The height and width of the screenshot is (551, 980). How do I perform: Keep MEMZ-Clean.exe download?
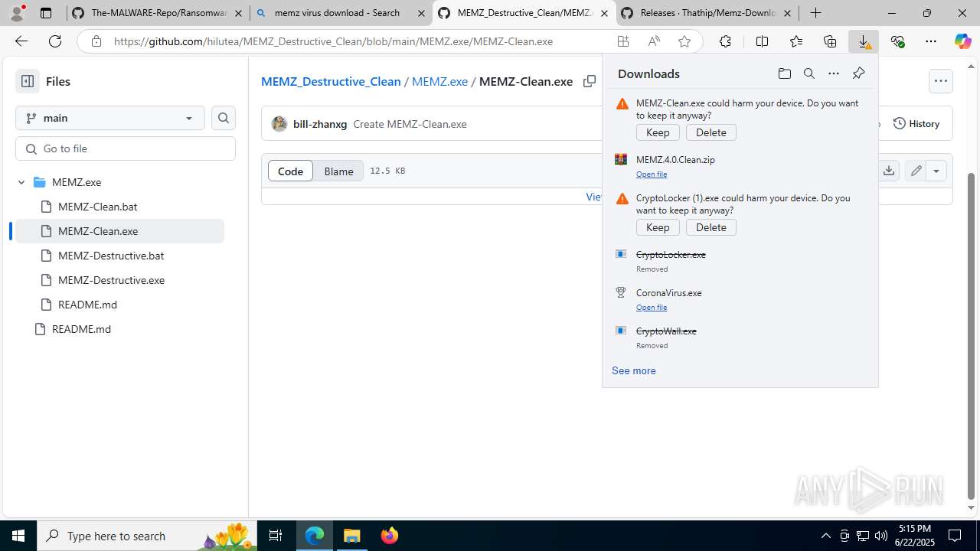(x=658, y=132)
